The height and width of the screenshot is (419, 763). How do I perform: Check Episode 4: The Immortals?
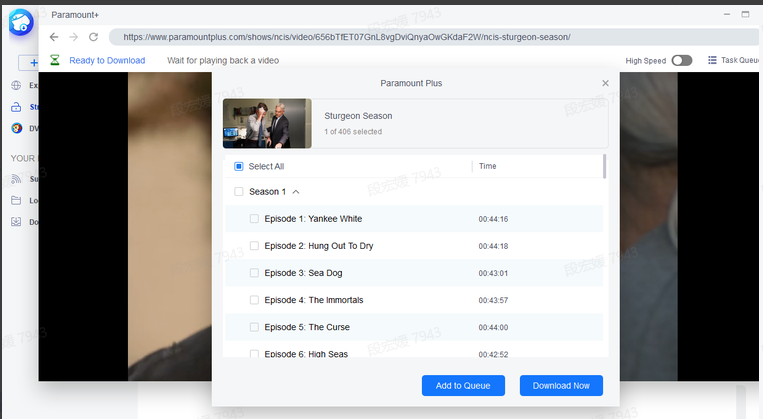click(254, 300)
